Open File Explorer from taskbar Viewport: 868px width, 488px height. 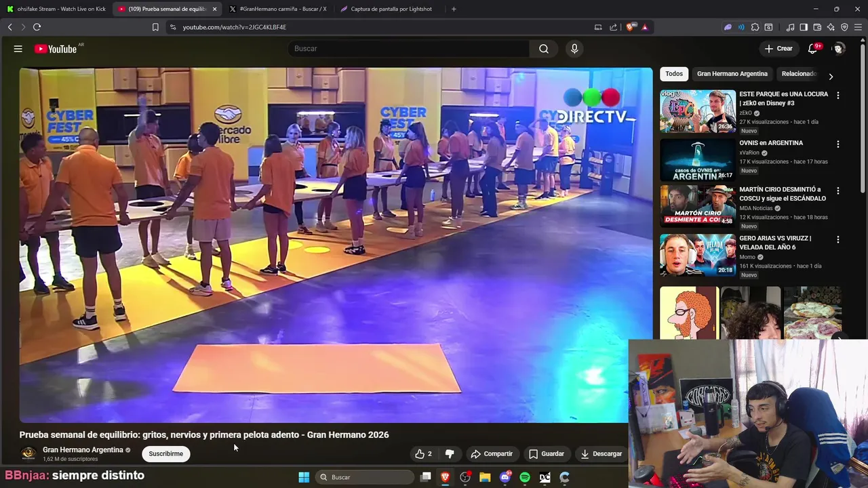pos(485,477)
